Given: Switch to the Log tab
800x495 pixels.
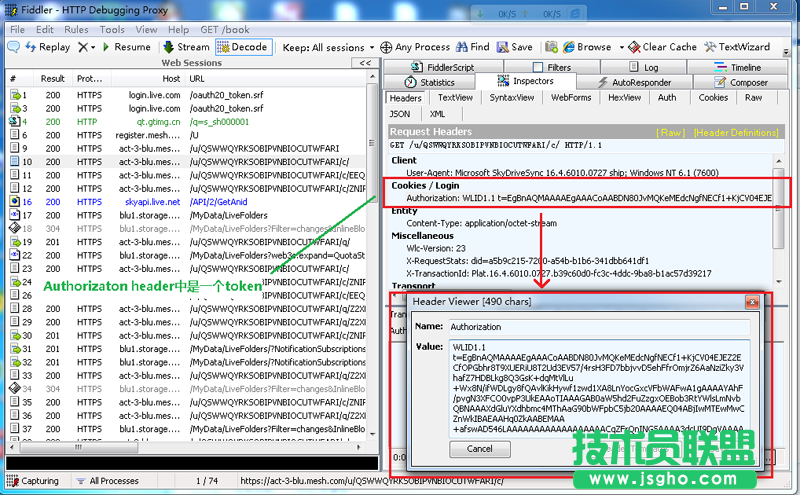Looking at the screenshot, I should pyautogui.click(x=644, y=67).
